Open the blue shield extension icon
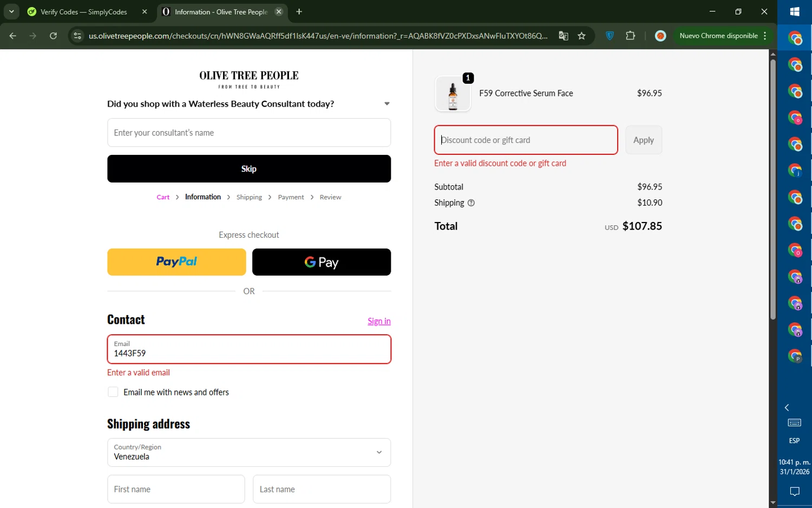Image resolution: width=812 pixels, height=508 pixels. (x=610, y=36)
